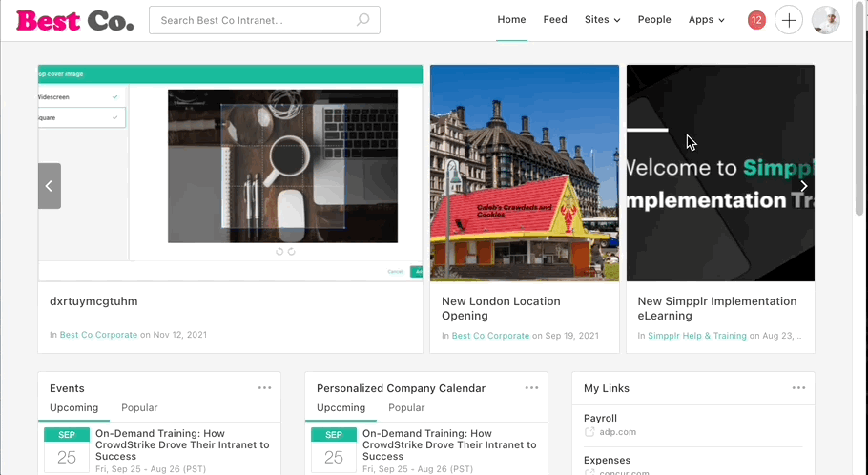Image resolution: width=868 pixels, height=475 pixels.
Task: Open Events tile options ellipsis
Action: [x=264, y=388]
